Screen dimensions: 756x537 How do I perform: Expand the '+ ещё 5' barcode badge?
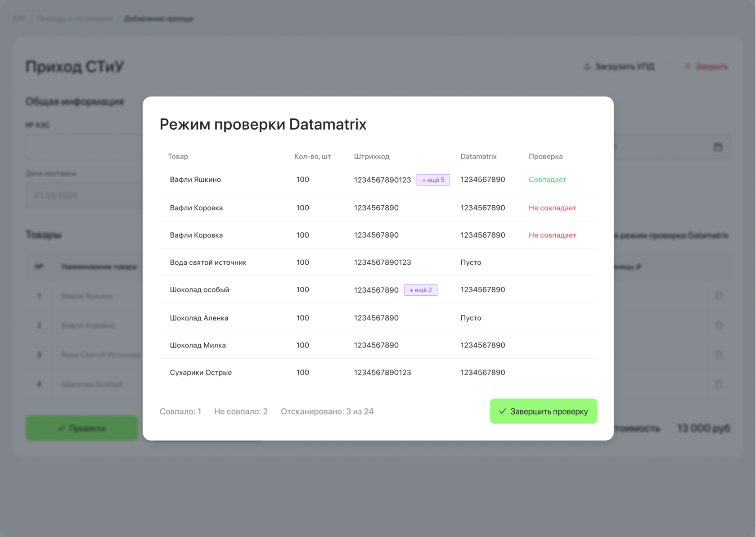[x=433, y=180]
